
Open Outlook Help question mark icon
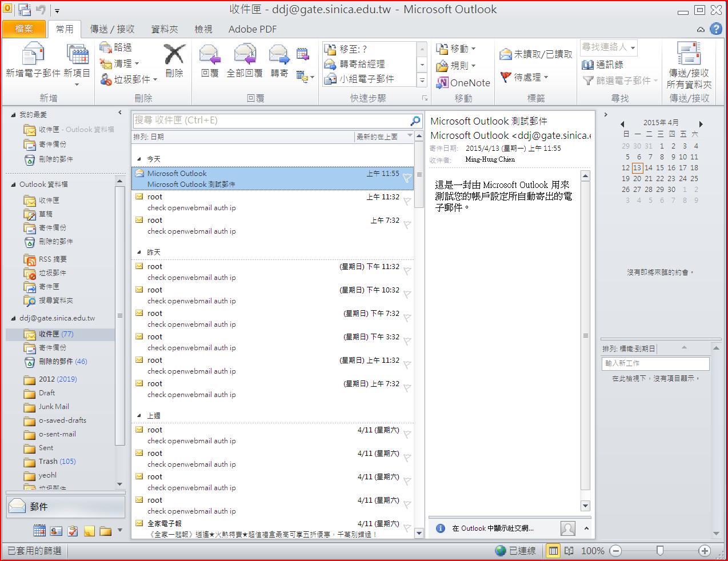(715, 29)
